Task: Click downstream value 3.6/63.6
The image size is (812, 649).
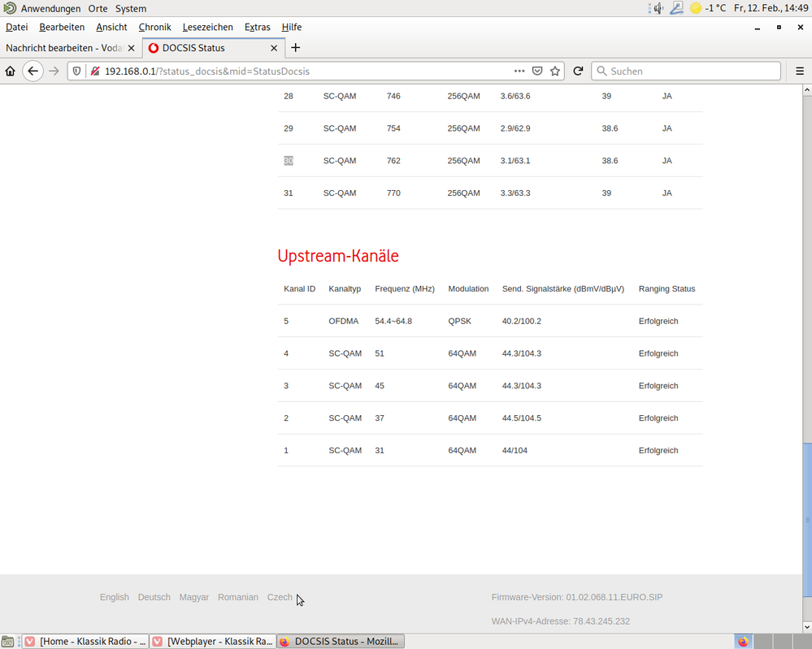Action: [515, 97]
